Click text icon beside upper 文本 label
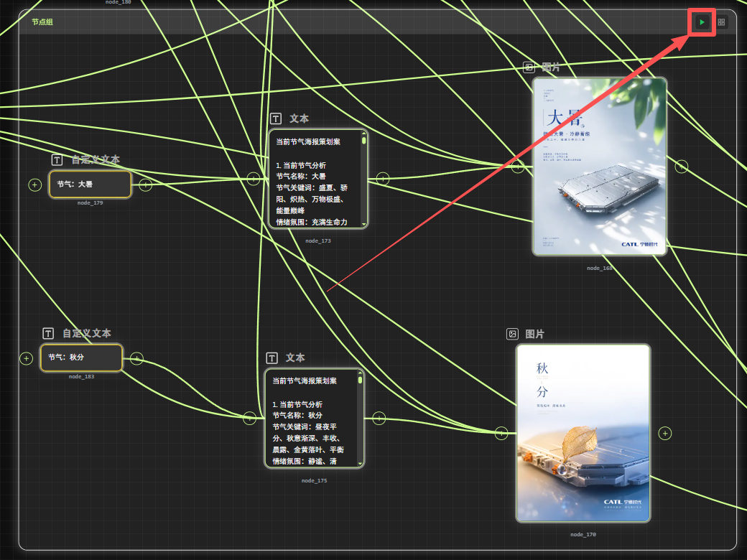This screenshot has width=747, height=560. pyautogui.click(x=276, y=118)
